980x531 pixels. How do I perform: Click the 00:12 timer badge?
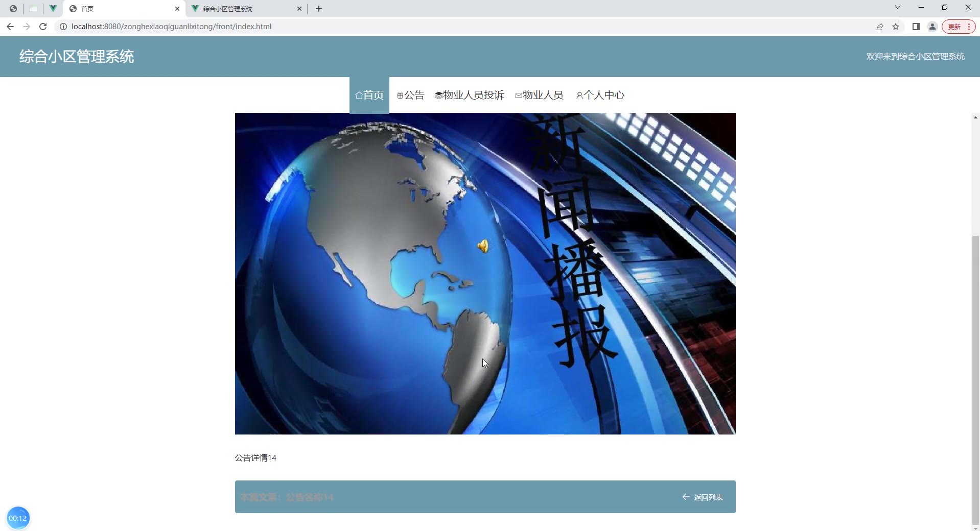coord(18,518)
